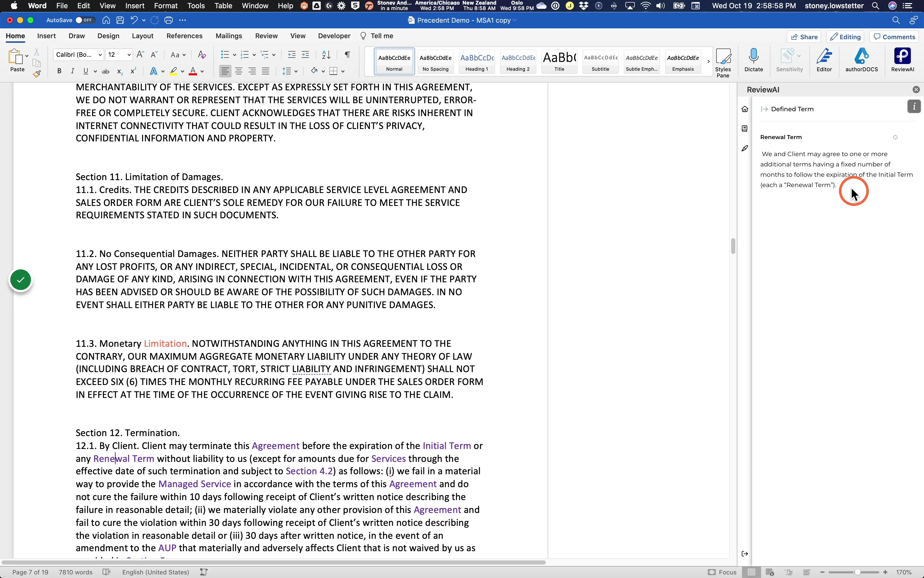The height and width of the screenshot is (578, 924).
Task: Select the ReviewAI pen tool icon
Action: pyautogui.click(x=745, y=148)
